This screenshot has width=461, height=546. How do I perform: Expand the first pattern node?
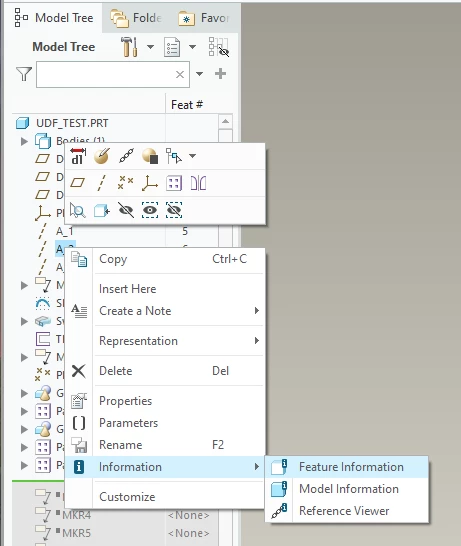(x=24, y=411)
